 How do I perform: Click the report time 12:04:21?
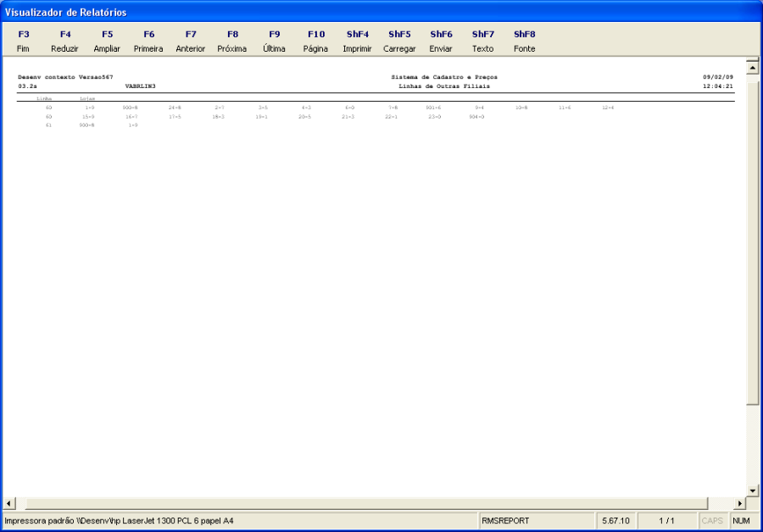coord(718,86)
